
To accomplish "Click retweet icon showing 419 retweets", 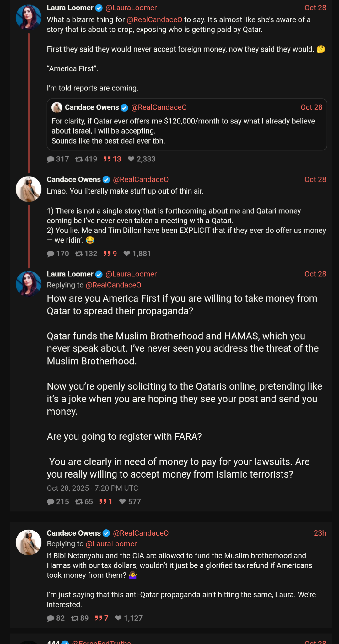I will tap(79, 159).
